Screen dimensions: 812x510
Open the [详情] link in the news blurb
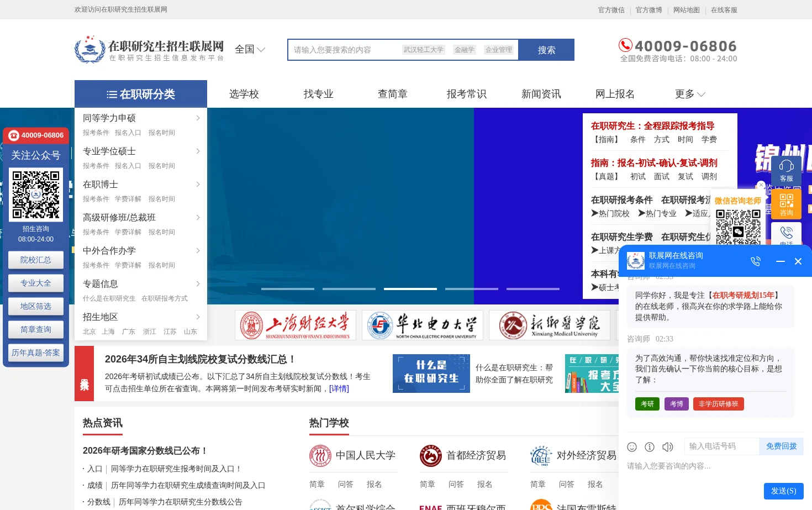[x=339, y=388]
